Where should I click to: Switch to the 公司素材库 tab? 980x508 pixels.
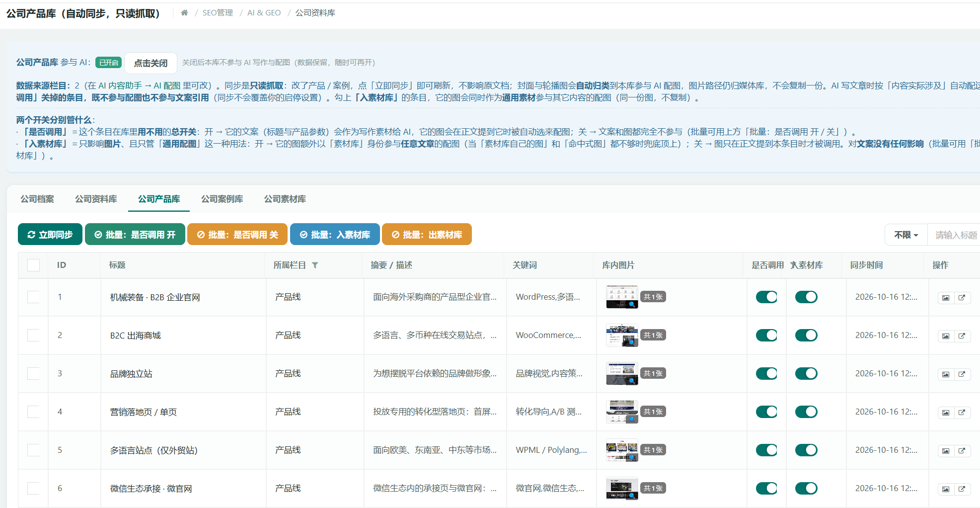(x=285, y=199)
